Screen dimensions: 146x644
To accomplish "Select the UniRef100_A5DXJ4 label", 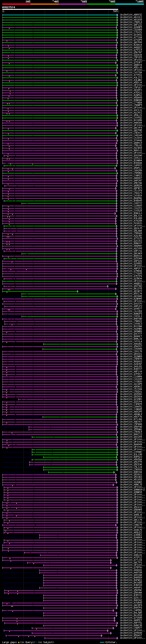I will [131, 82].
